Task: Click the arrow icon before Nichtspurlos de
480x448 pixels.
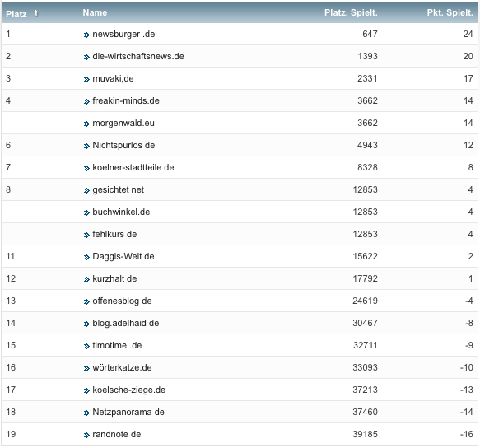Action: pos(86,146)
